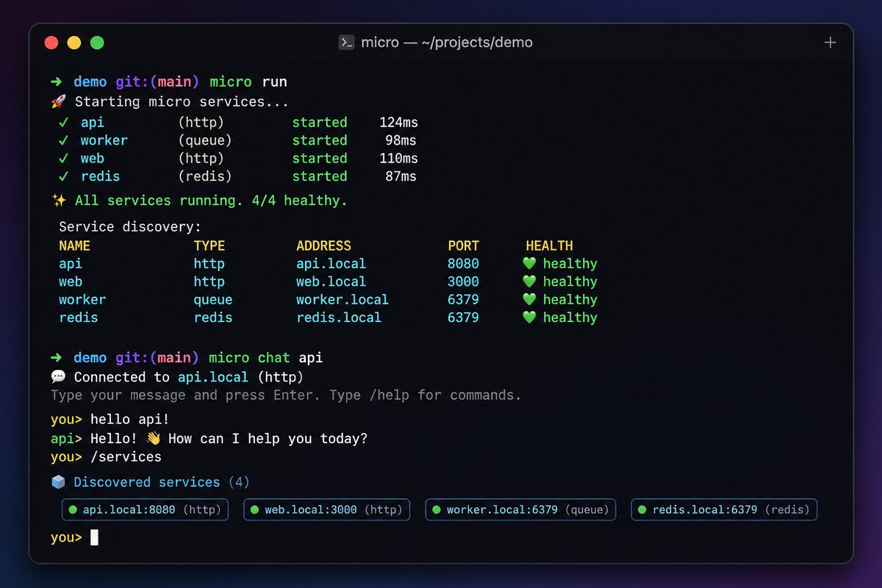Click the queue type in discovery table
Screen dimensions: 882x588
click(x=213, y=300)
